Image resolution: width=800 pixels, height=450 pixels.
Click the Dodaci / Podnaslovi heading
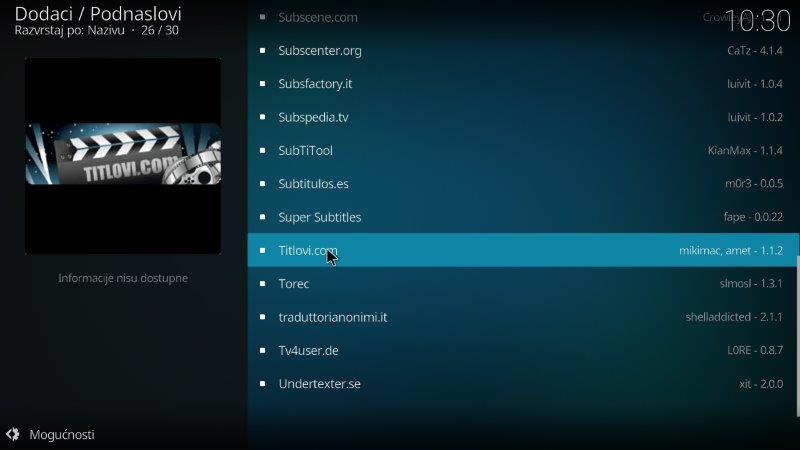[x=98, y=14]
